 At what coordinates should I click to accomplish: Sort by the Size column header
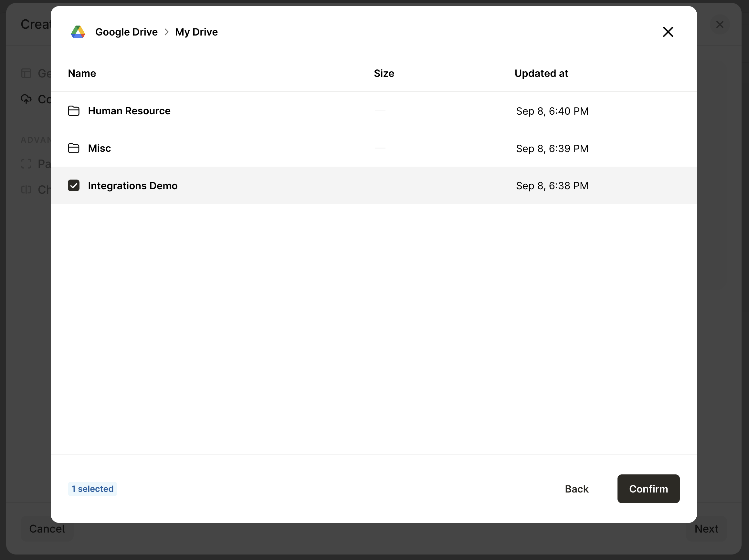[x=384, y=73]
